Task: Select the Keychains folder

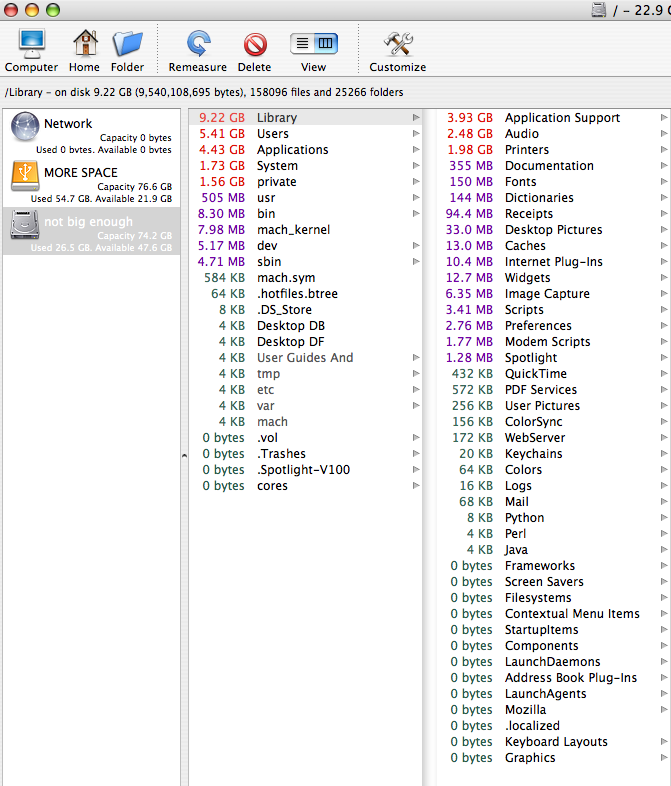Action: point(554,454)
